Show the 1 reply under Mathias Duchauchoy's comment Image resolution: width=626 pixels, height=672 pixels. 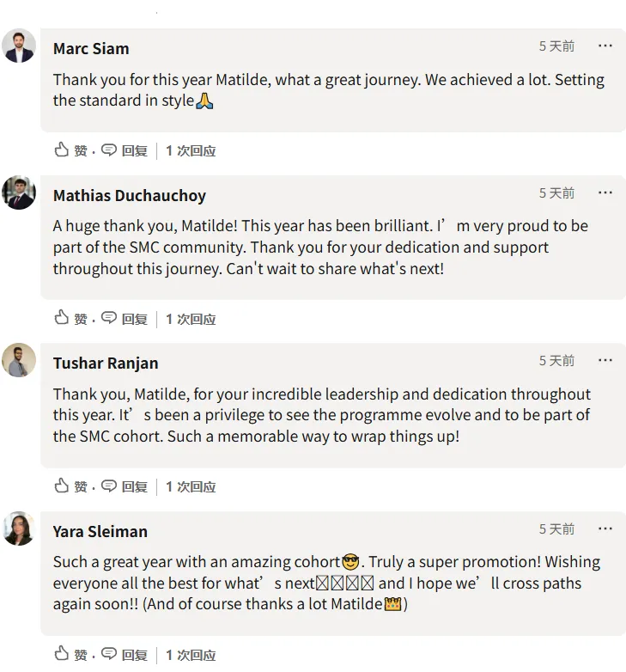[191, 319]
